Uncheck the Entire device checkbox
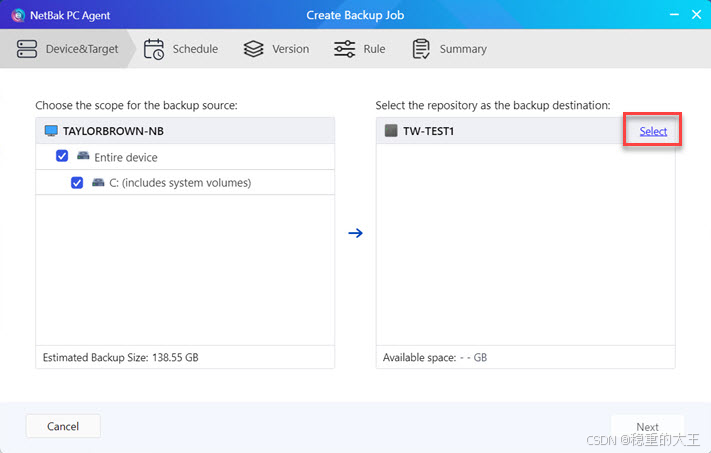Screen dimensions: 711x453 [x=62, y=156]
